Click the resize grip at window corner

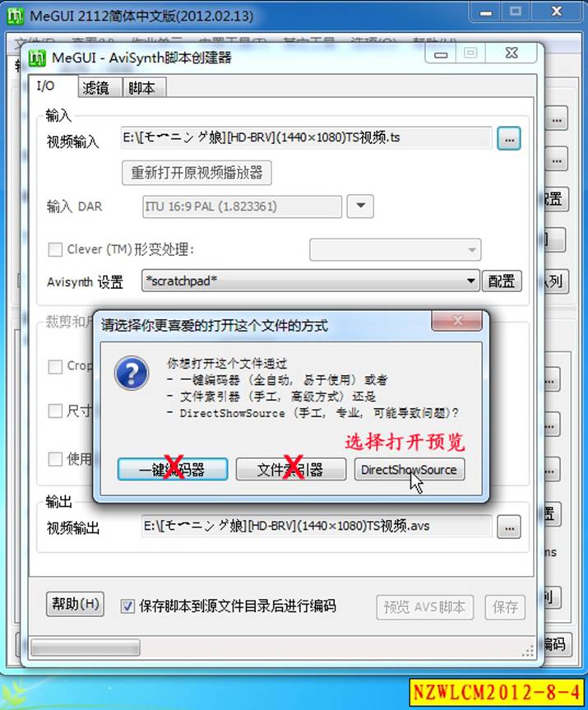point(528,651)
